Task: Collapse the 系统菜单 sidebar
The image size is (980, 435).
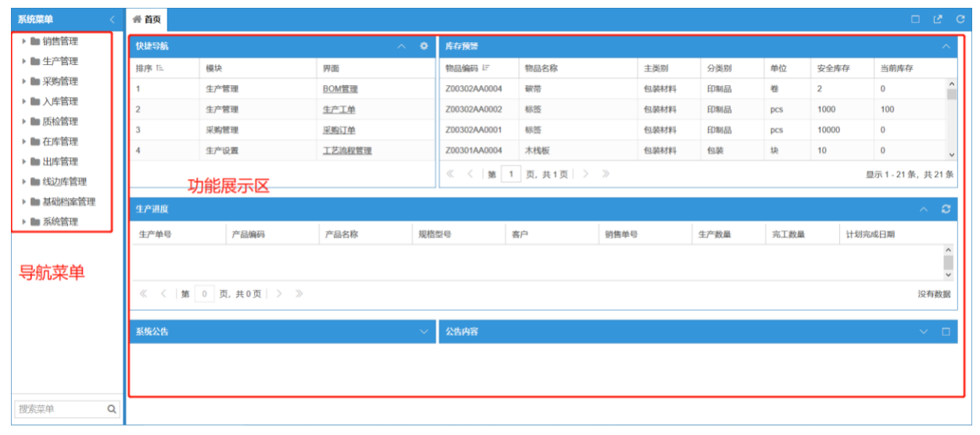Action: pos(112,20)
